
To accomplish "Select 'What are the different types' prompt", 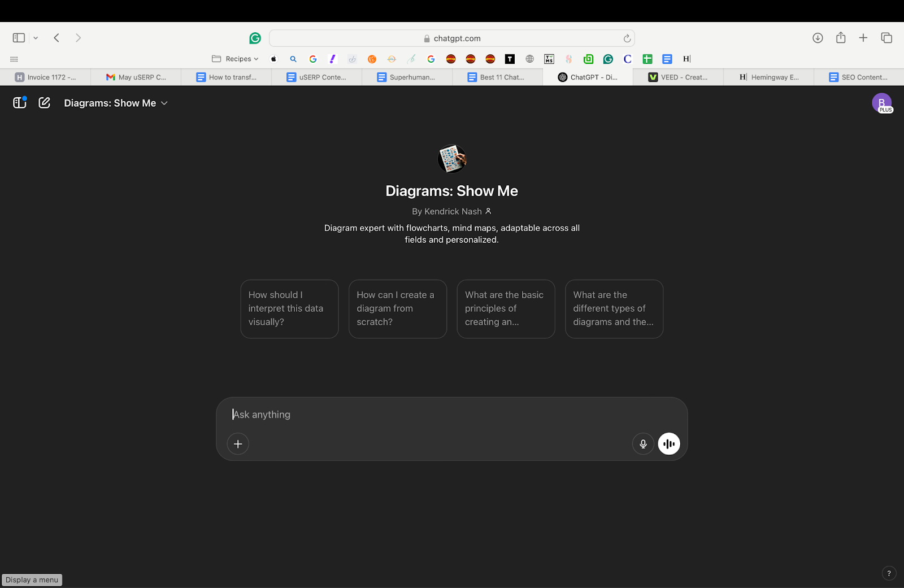I will click(614, 309).
